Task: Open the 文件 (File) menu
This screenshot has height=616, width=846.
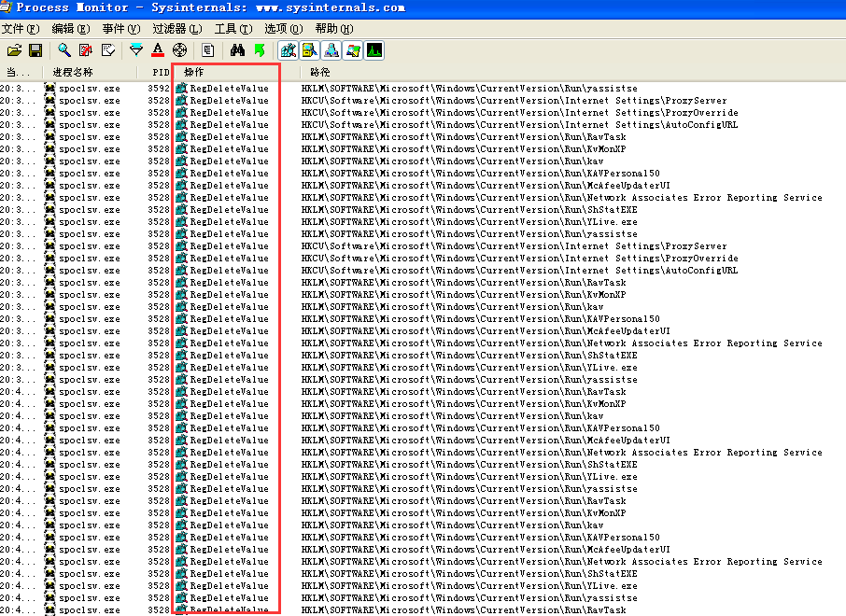Action: coord(21,29)
